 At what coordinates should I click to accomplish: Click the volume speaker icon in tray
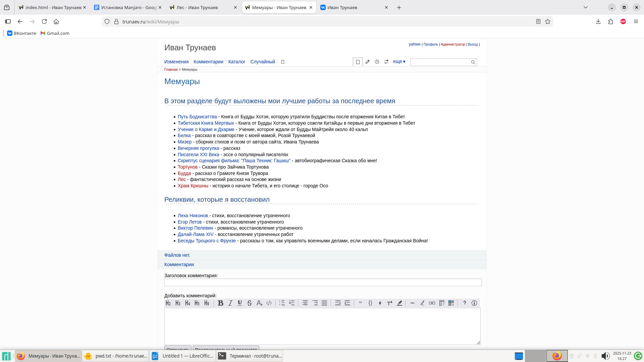tap(605, 356)
